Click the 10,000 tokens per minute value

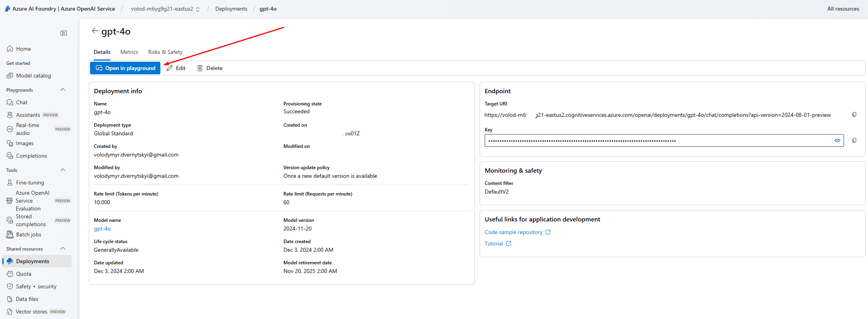[x=102, y=202]
